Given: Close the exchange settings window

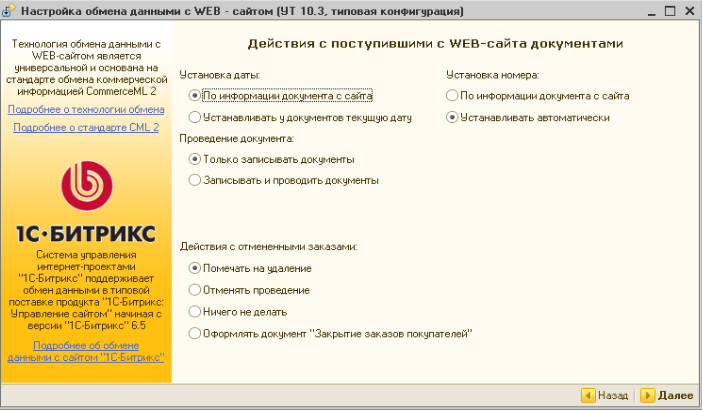Looking at the screenshot, I should click(687, 10).
